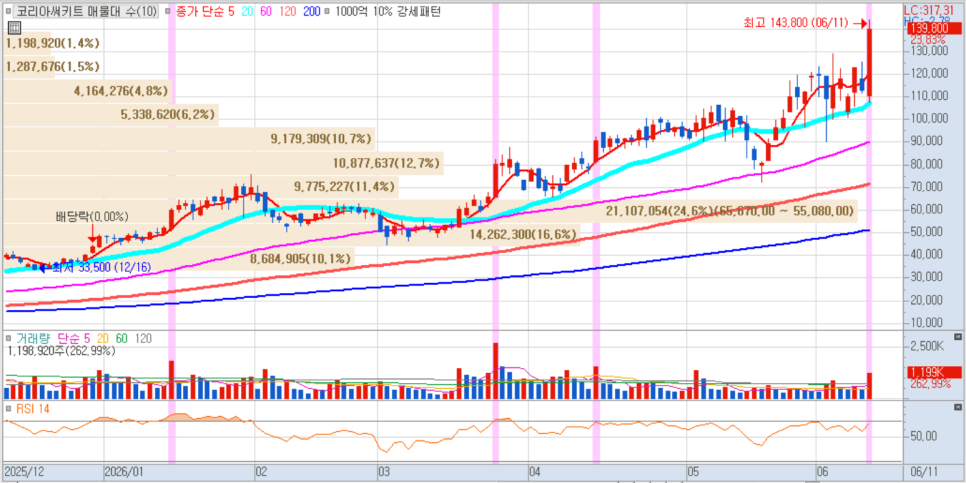Click the 23.83% change value

pos(927,39)
